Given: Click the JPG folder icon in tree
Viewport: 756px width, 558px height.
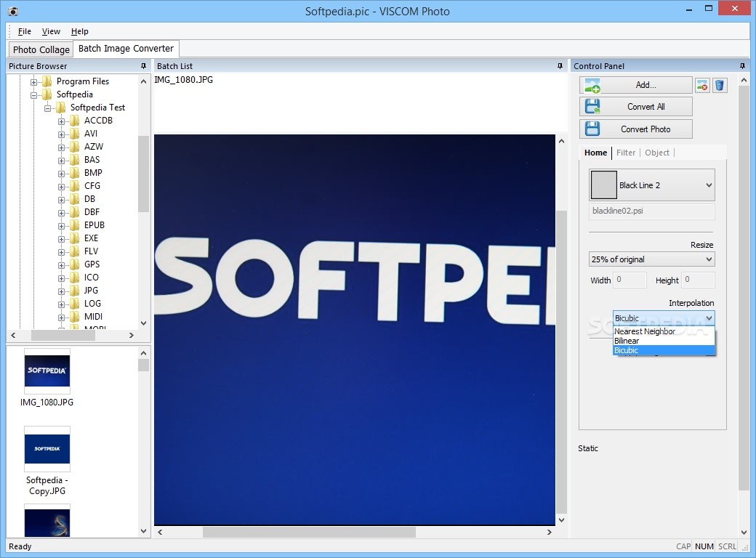Looking at the screenshot, I should 74,291.
